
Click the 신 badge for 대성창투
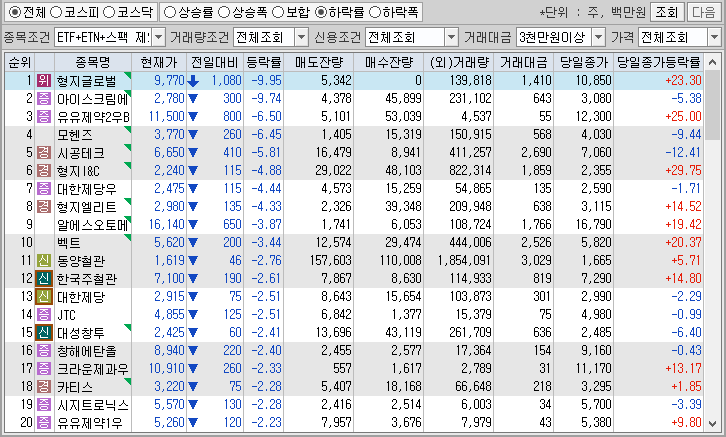coord(44,333)
